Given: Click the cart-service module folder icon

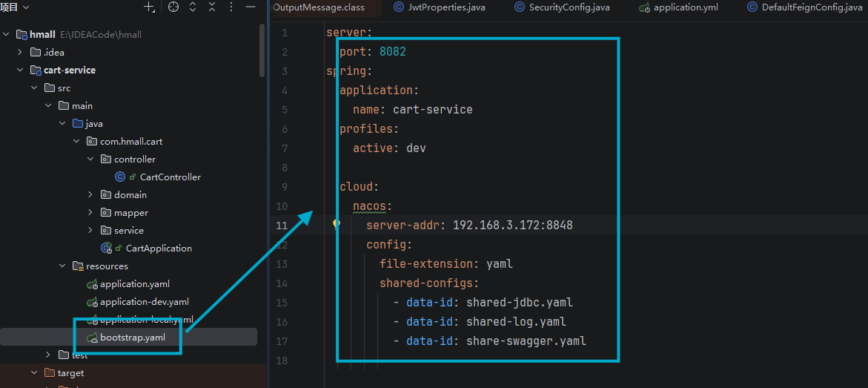Looking at the screenshot, I should [36, 70].
